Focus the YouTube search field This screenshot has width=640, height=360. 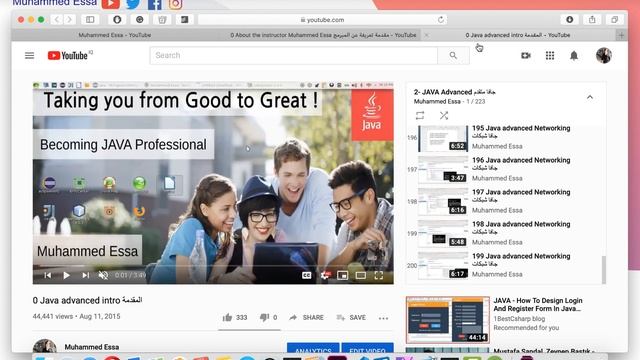(293, 56)
